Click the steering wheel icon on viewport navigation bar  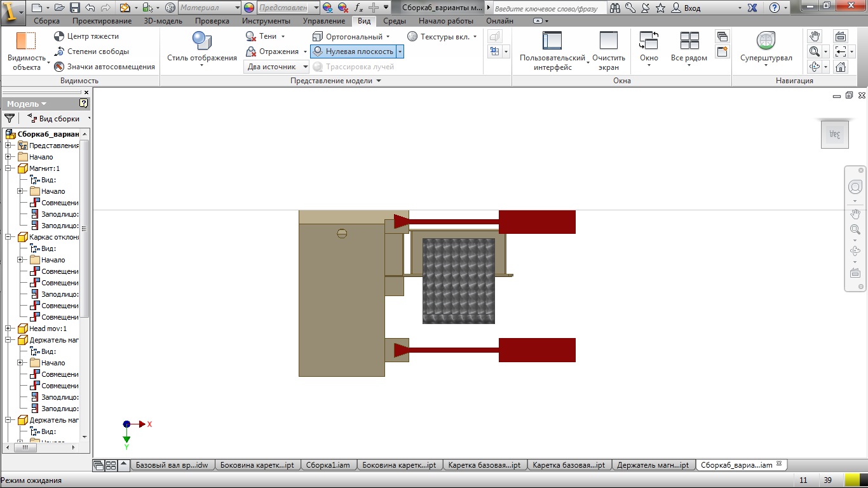tap(855, 187)
